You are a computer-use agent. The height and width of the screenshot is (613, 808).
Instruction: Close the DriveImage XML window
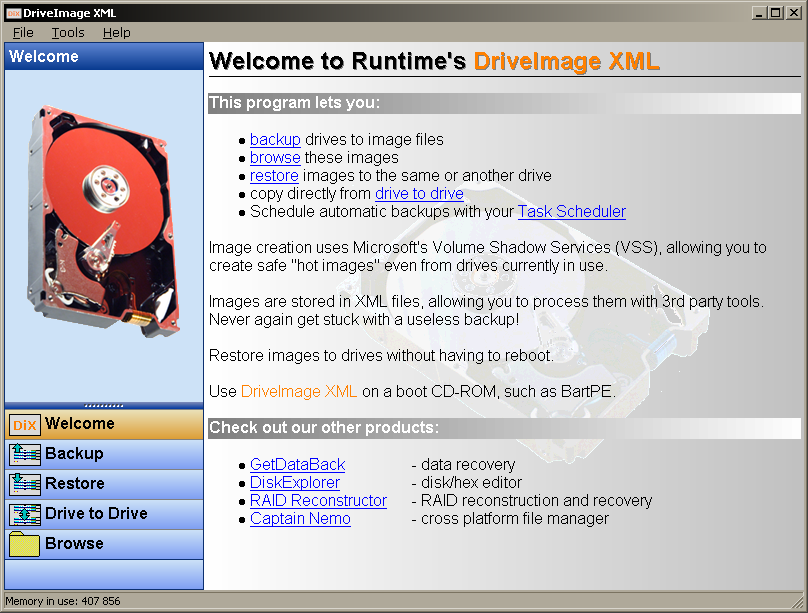[794, 13]
